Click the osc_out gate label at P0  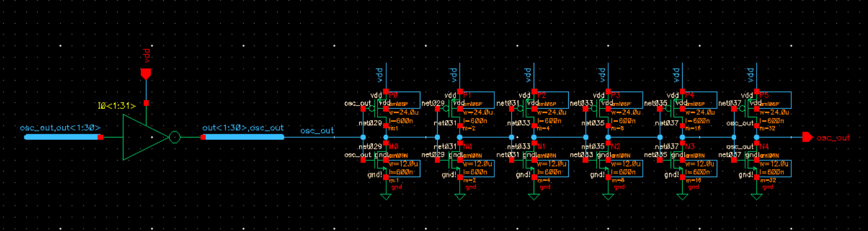coord(358,103)
